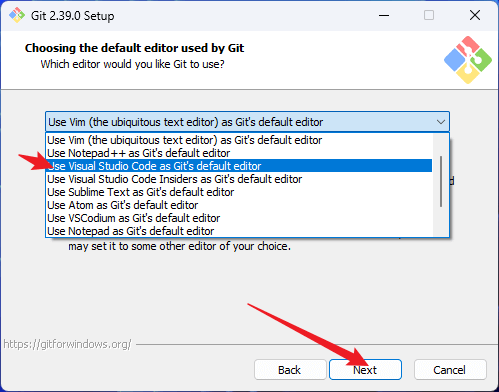Pick 'Use VSCodium as Git's default editor'

[239, 218]
